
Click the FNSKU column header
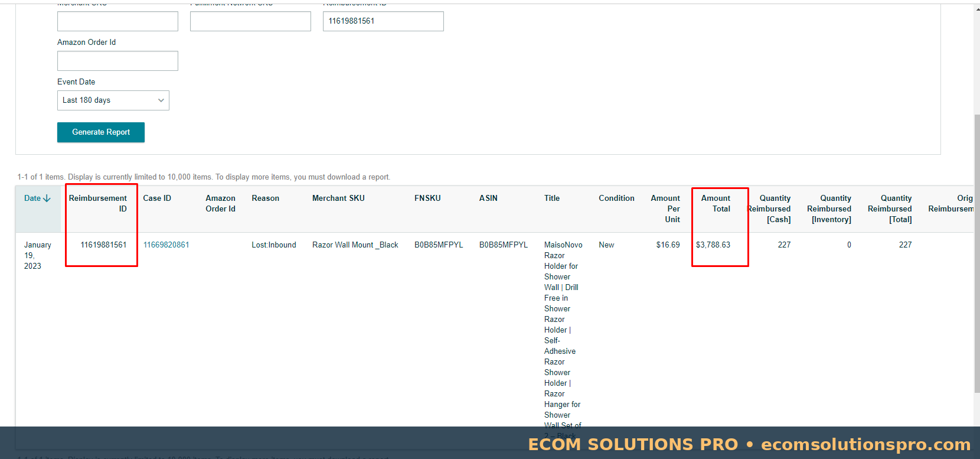427,198
